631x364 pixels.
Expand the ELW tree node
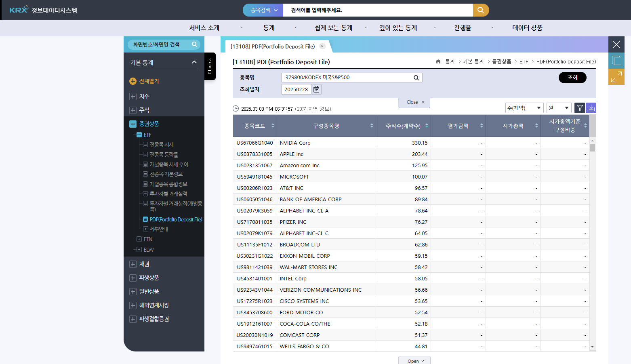pyautogui.click(x=139, y=250)
